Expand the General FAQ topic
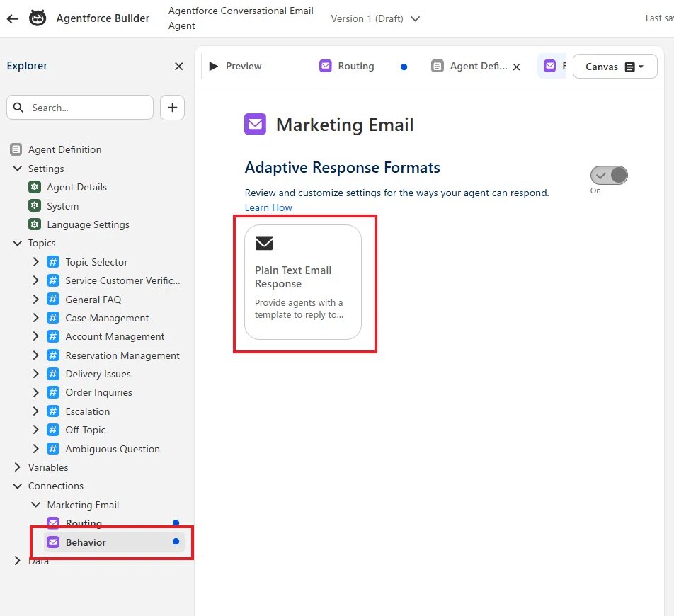The image size is (674, 616). coord(35,300)
